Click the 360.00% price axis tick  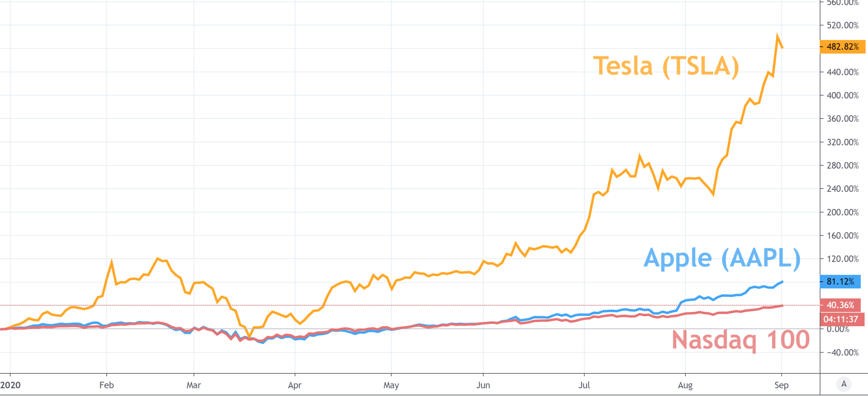(x=843, y=118)
